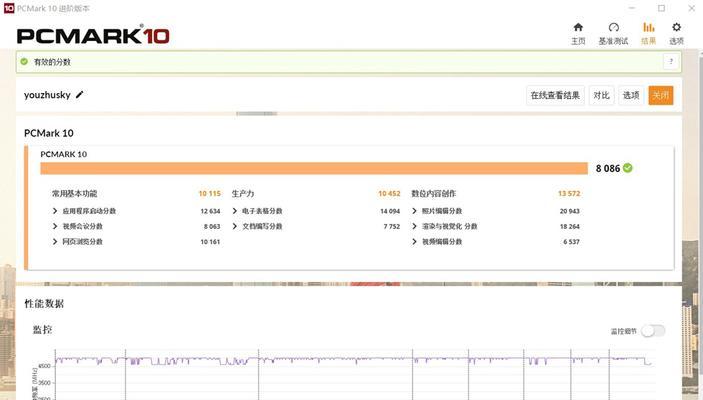Expand 照片编辑分数 row
The height and width of the screenshot is (400, 703).
tap(414, 211)
